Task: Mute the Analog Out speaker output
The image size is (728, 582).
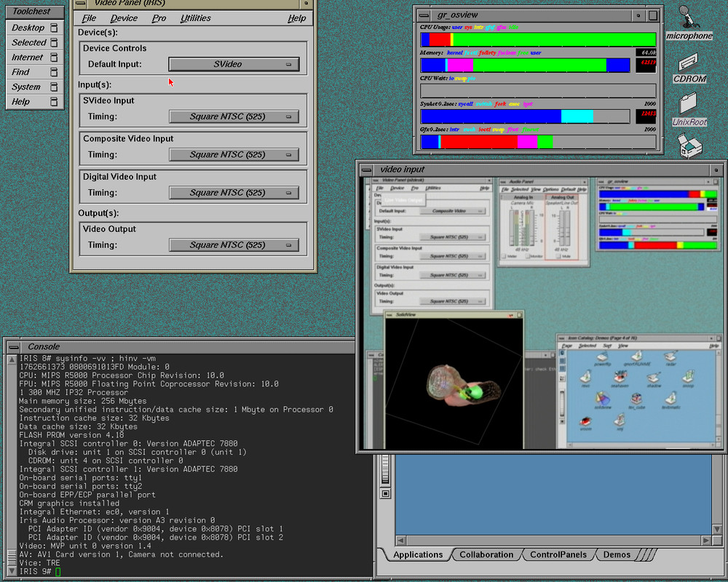Action: 559,256
